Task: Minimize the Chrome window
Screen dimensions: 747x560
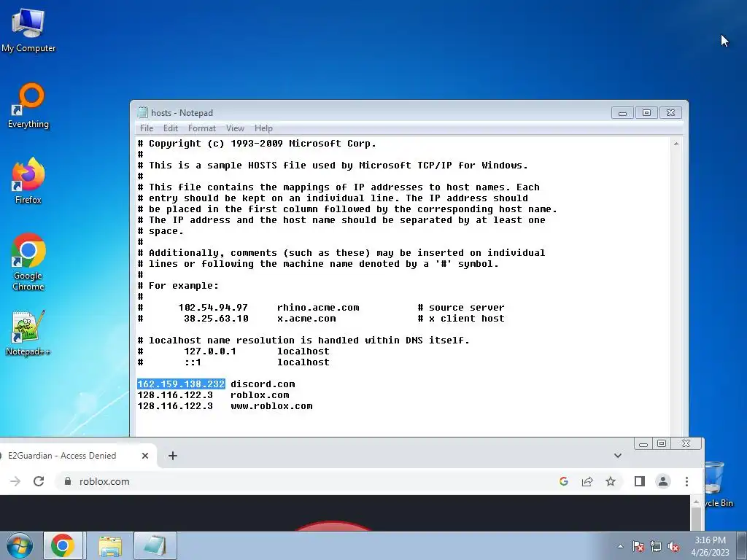Action: (643, 444)
